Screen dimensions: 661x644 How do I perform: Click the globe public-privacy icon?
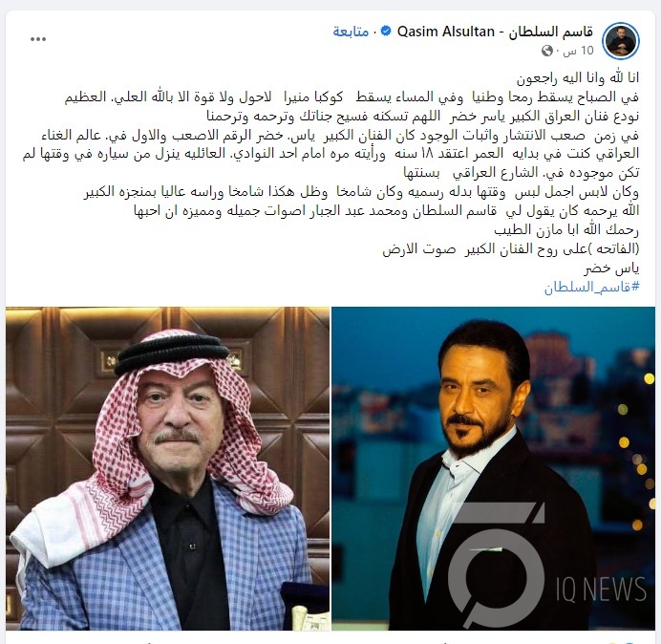click(546, 51)
